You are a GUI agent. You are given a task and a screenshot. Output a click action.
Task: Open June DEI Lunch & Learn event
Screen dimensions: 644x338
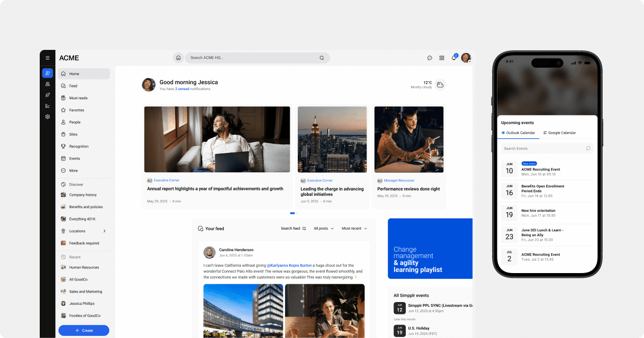pos(547,234)
